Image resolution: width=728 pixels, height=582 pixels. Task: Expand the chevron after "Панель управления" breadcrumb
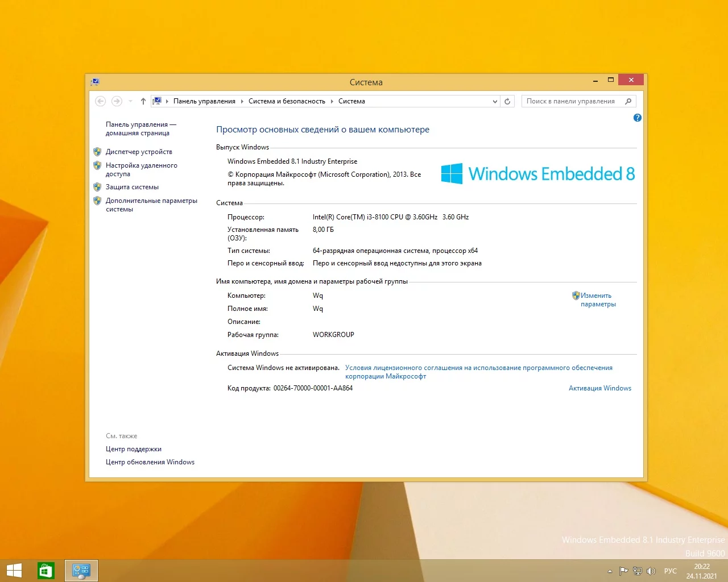click(242, 101)
